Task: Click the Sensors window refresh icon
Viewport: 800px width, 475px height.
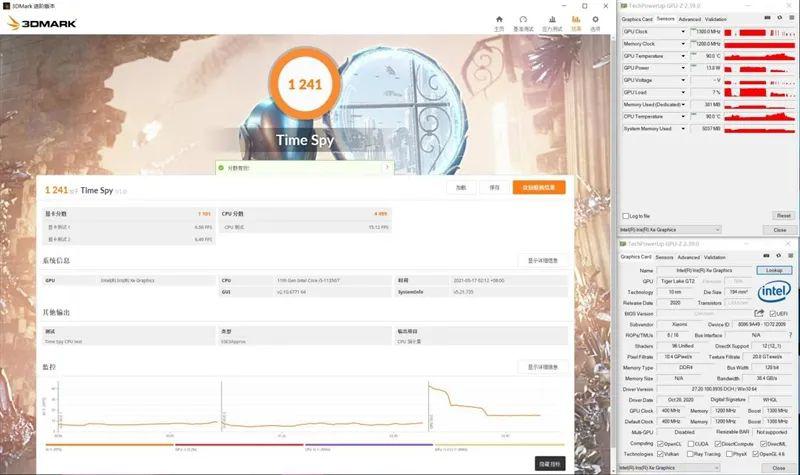Action: (x=780, y=18)
